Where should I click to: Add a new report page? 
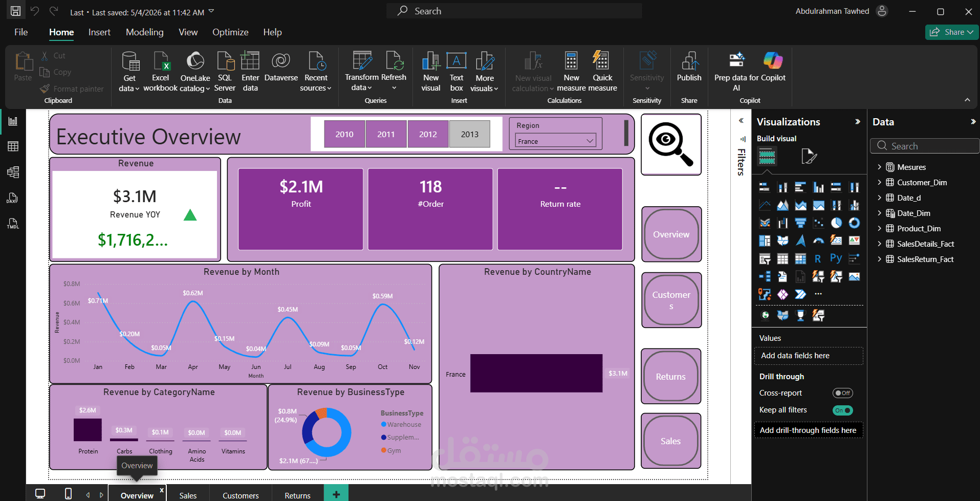point(336,494)
